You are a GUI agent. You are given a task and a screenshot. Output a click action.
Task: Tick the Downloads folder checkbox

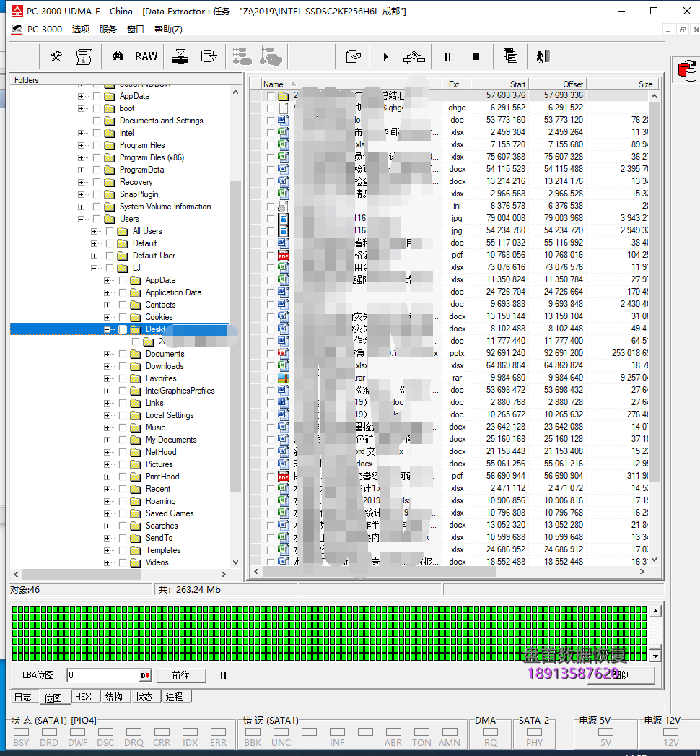(123, 366)
